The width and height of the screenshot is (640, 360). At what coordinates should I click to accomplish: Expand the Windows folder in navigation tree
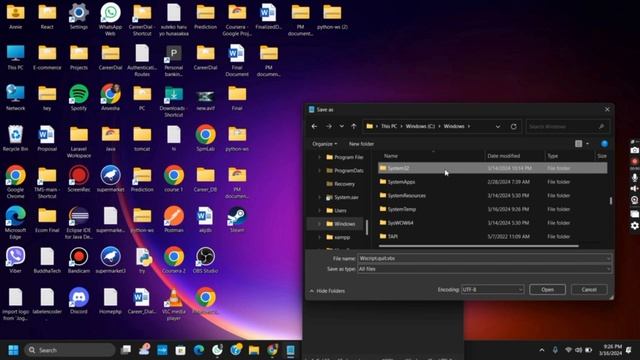pyautogui.click(x=320, y=224)
